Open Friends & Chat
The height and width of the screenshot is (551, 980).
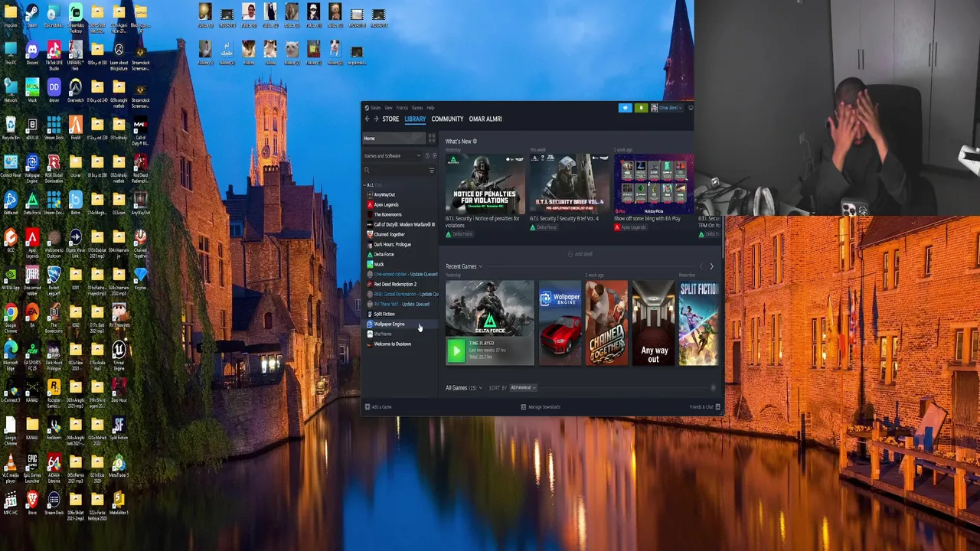click(x=705, y=407)
